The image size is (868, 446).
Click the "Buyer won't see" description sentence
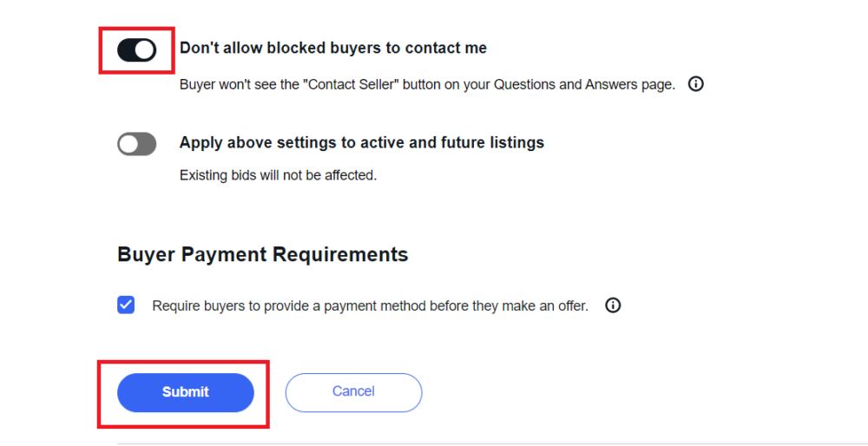[x=427, y=85]
